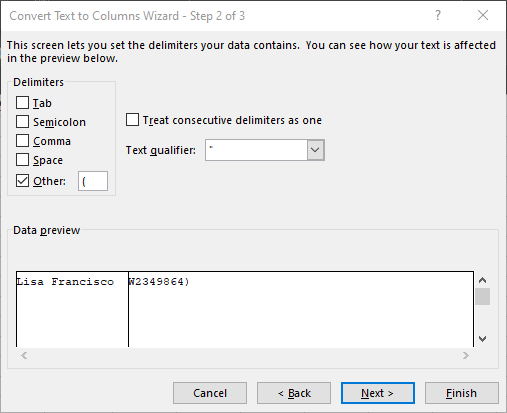Click the data preview scroll up arrow
Screen dimensions: 507x413
point(482,280)
